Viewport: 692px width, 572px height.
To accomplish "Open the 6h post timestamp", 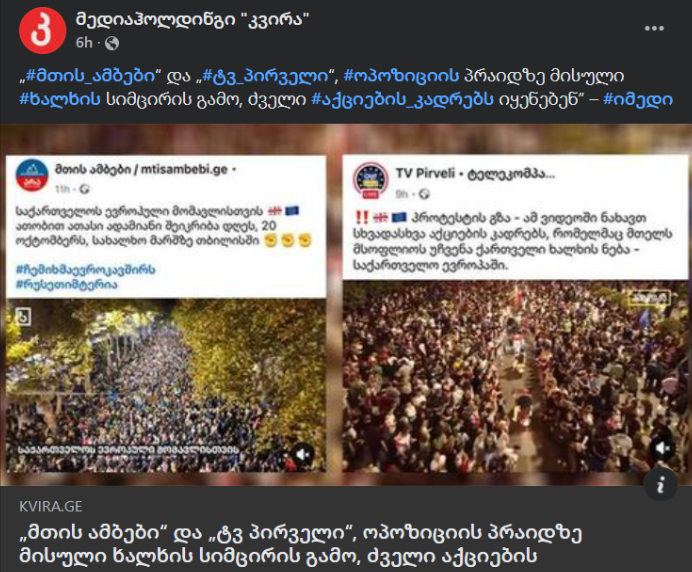I will [84, 43].
